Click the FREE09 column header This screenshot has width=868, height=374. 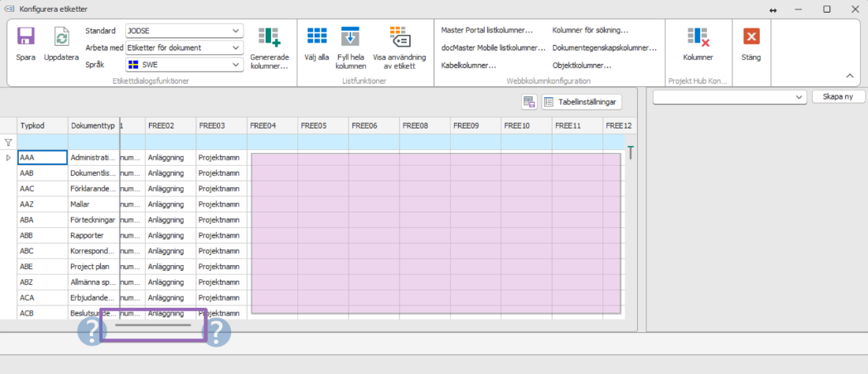[x=476, y=125]
